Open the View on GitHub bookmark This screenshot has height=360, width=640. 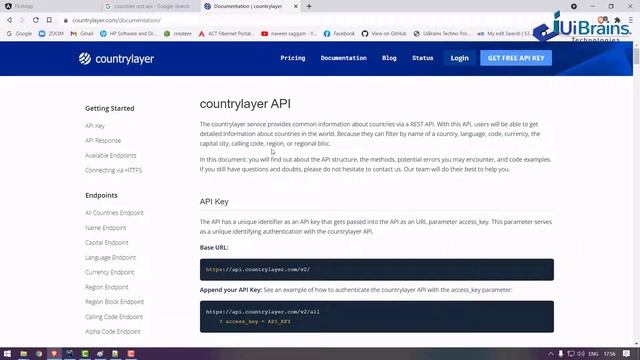click(x=384, y=33)
